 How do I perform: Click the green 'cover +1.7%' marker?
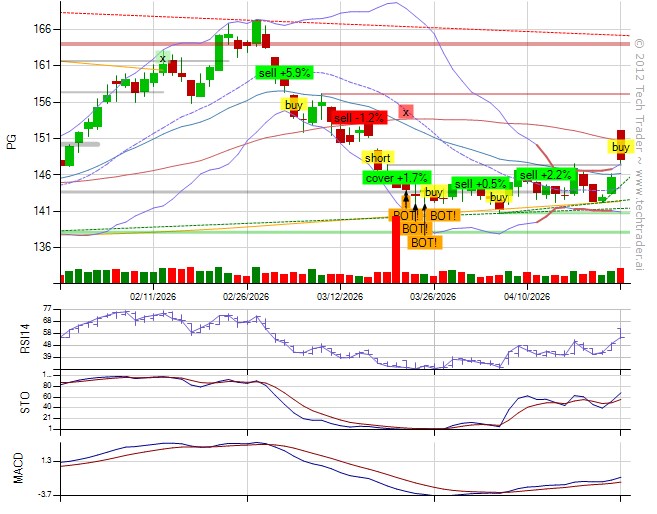pos(396,178)
